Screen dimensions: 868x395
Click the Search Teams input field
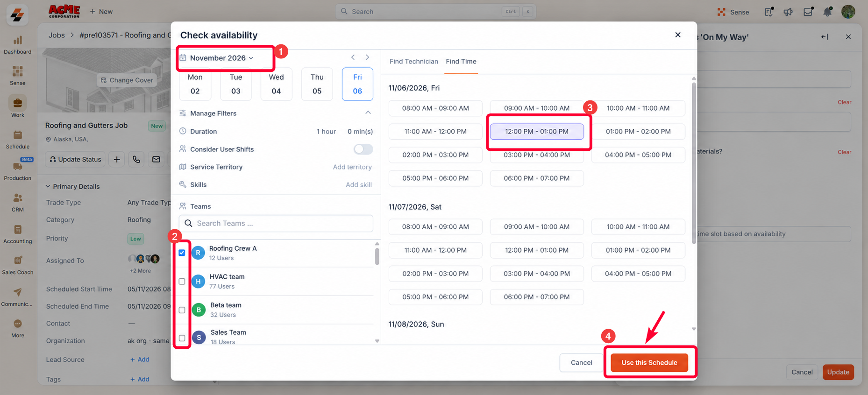click(x=276, y=223)
